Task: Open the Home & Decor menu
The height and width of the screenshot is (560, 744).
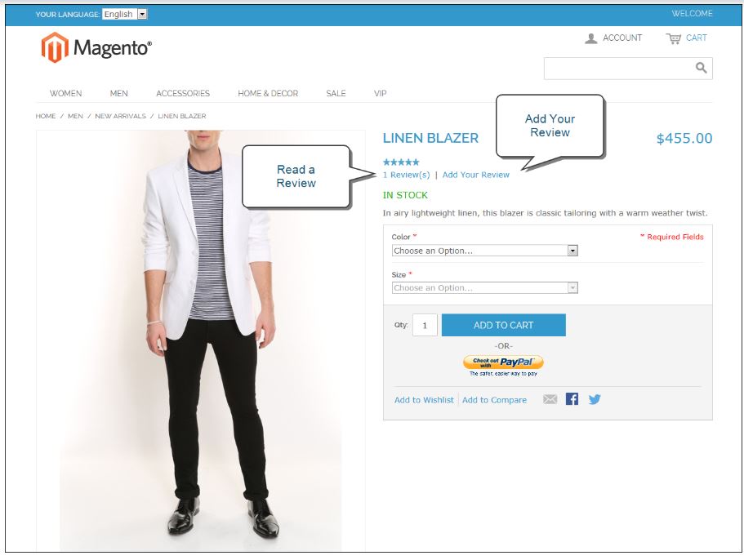Action: click(268, 93)
